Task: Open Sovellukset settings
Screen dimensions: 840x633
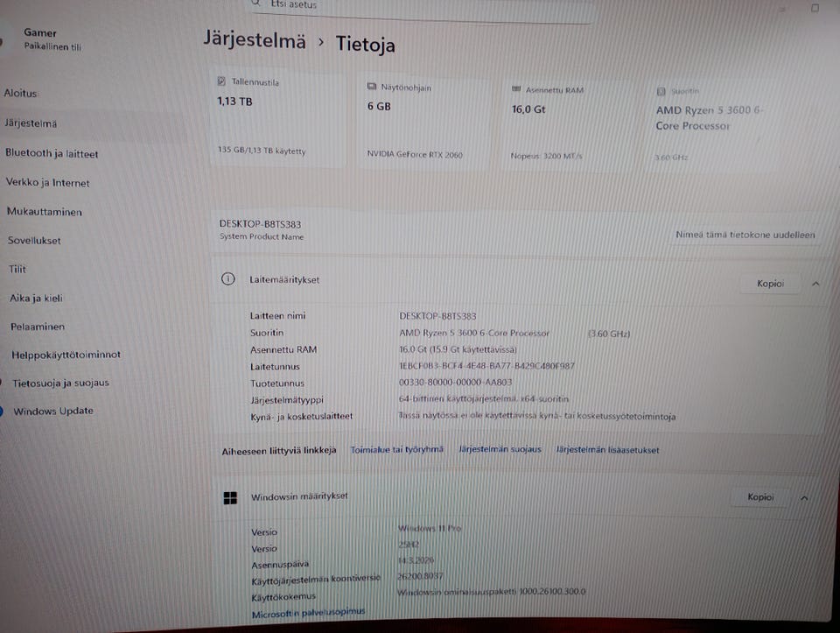Action: [34, 241]
